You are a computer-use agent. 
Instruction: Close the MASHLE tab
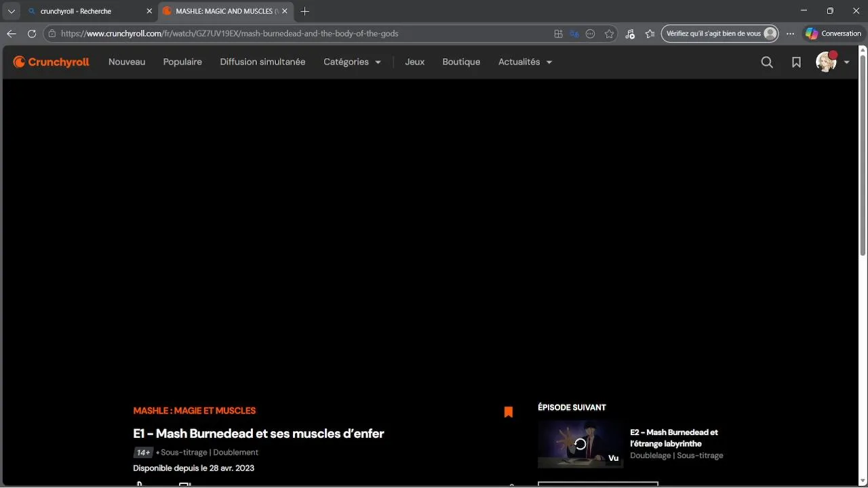point(285,11)
